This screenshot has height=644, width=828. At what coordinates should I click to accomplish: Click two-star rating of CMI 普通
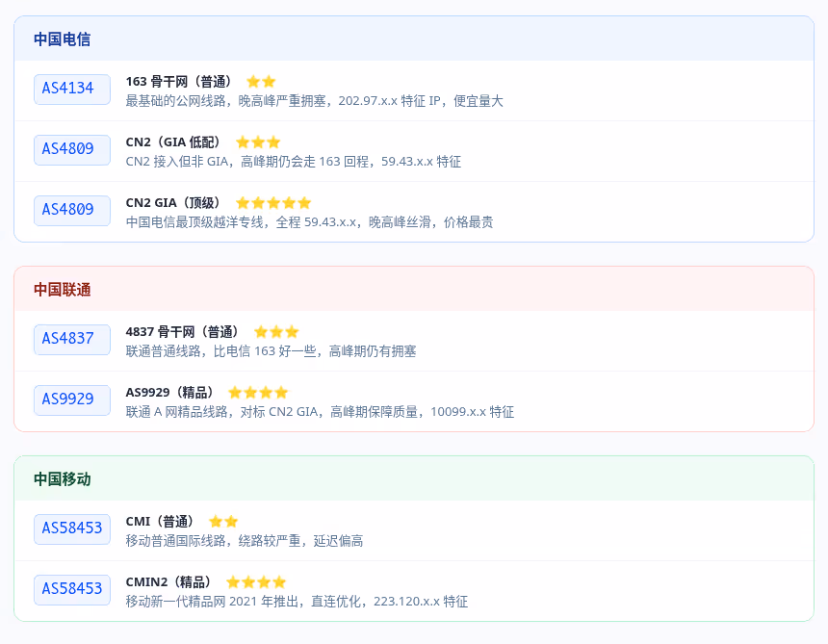click(223, 522)
